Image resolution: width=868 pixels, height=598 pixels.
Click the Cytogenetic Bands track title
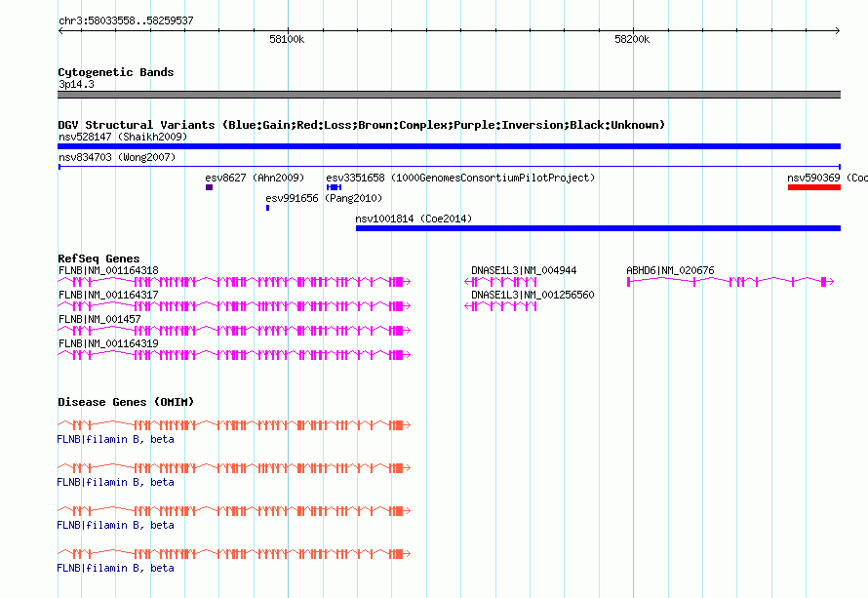(116, 72)
